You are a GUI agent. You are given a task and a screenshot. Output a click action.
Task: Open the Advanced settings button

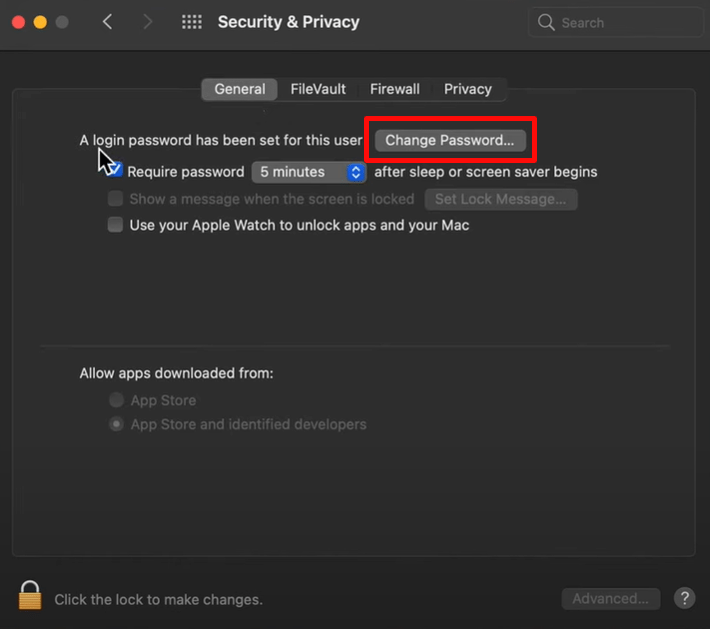click(610, 599)
